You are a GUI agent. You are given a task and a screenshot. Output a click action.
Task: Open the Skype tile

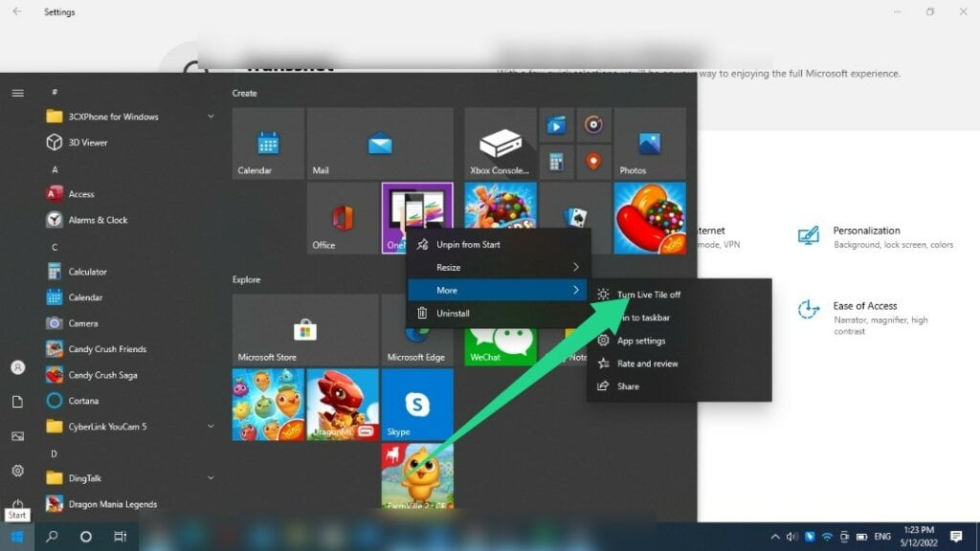click(x=416, y=404)
